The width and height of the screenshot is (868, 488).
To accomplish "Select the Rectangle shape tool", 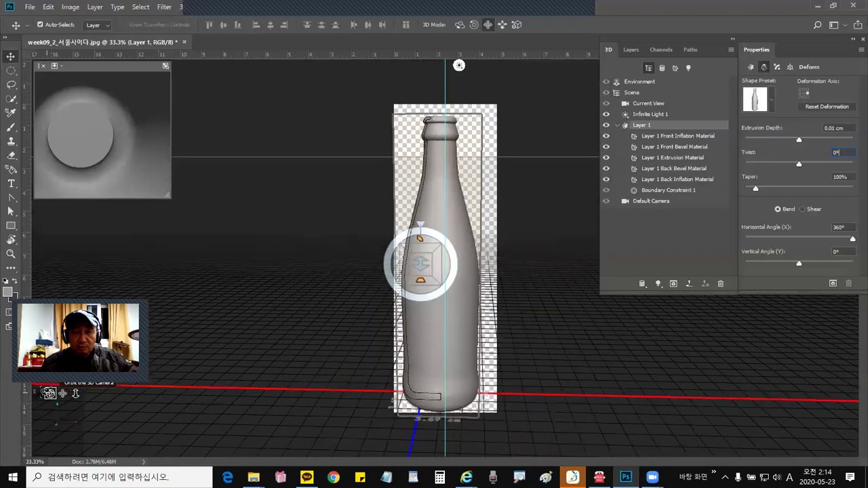I will [x=11, y=226].
